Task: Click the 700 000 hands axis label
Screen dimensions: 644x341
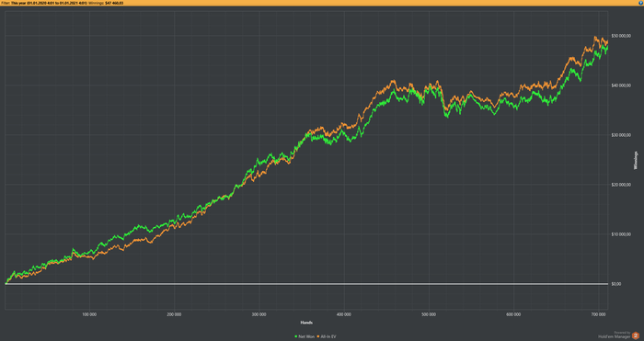Action: click(x=598, y=314)
